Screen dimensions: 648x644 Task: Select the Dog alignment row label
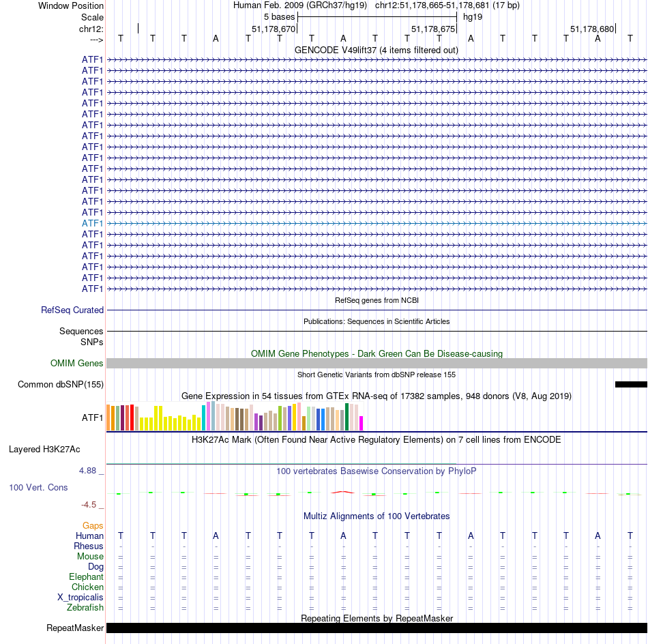[x=95, y=567]
